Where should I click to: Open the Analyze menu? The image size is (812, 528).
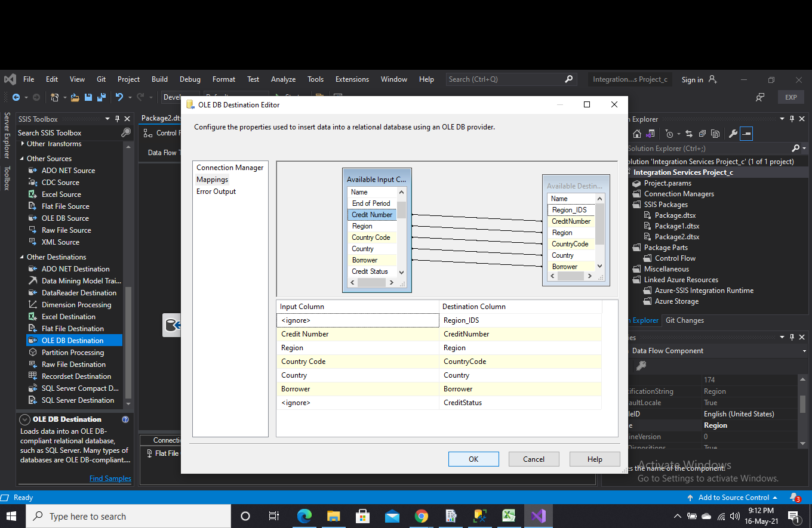(x=283, y=79)
